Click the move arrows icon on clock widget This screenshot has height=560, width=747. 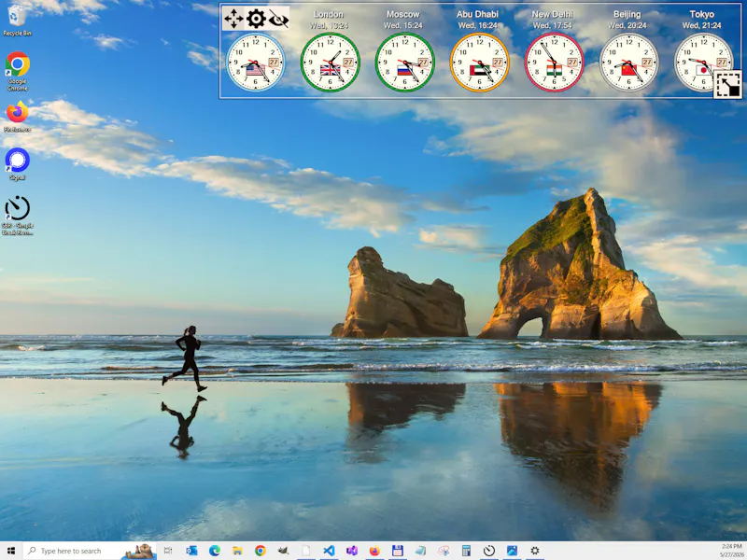(233, 19)
